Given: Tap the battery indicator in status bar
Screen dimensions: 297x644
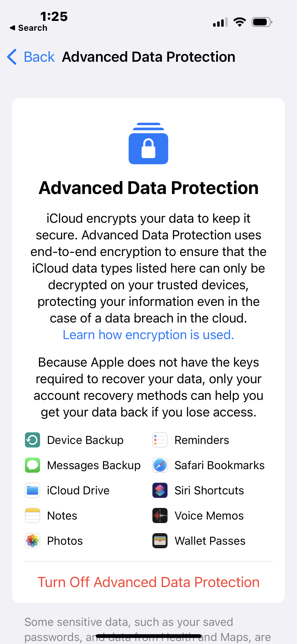Looking at the screenshot, I should [x=262, y=22].
